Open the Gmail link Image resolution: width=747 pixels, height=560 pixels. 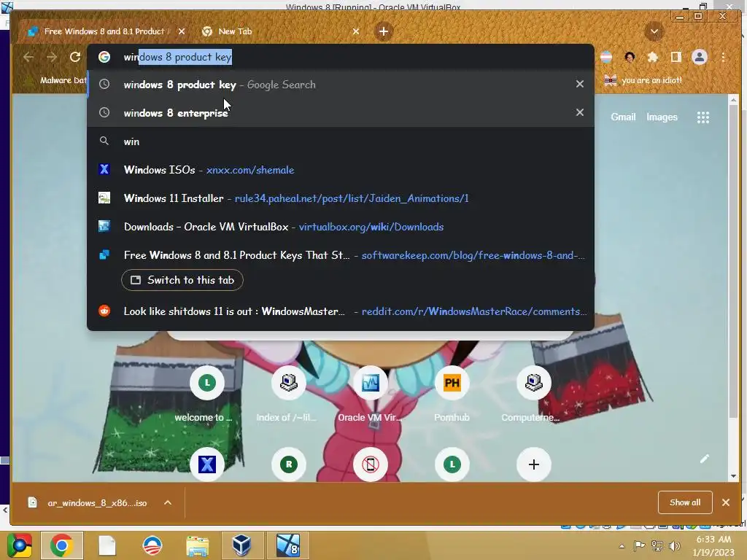623,117
